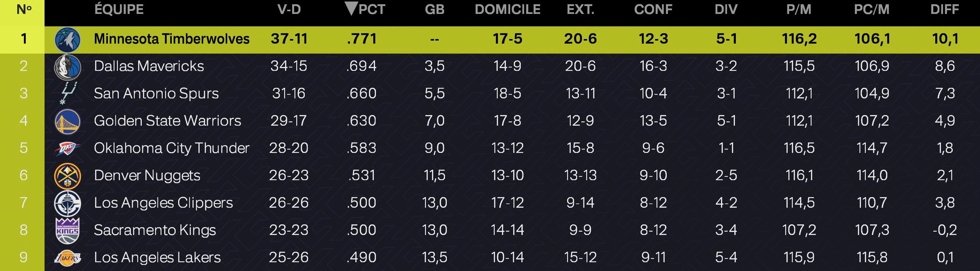
Task: Open the Denver Nuggets team name
Action: [147, 175]
